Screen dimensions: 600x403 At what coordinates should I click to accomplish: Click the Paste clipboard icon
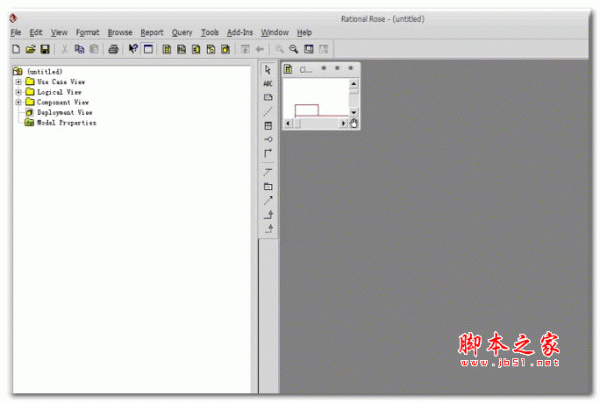point(94,49)
